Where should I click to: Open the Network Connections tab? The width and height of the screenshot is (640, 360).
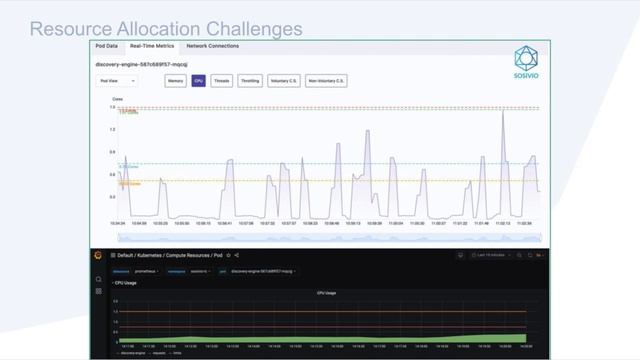pyautogui.click(x=213, y=46)
